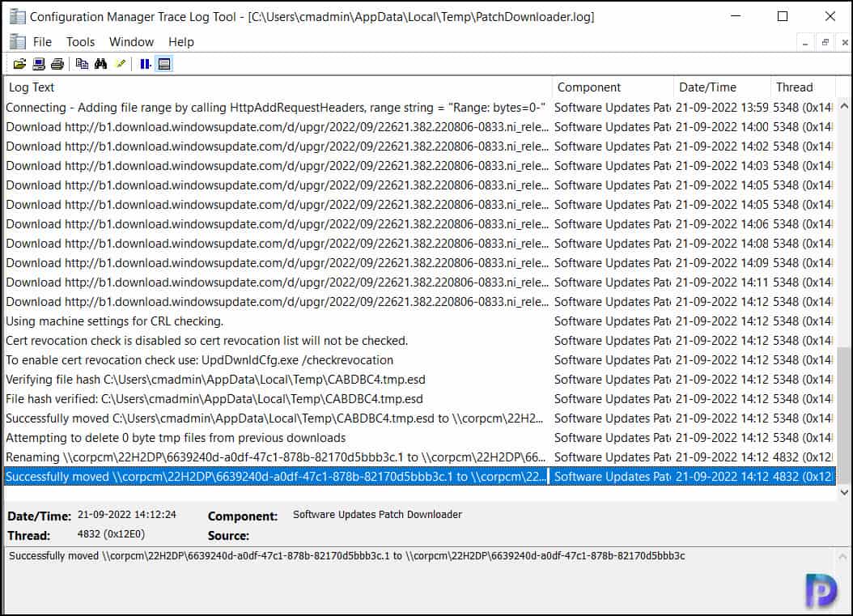This screenshot has width=853, height=616.
Task: Click the Log Text column header
Action: tap(278, 87)
